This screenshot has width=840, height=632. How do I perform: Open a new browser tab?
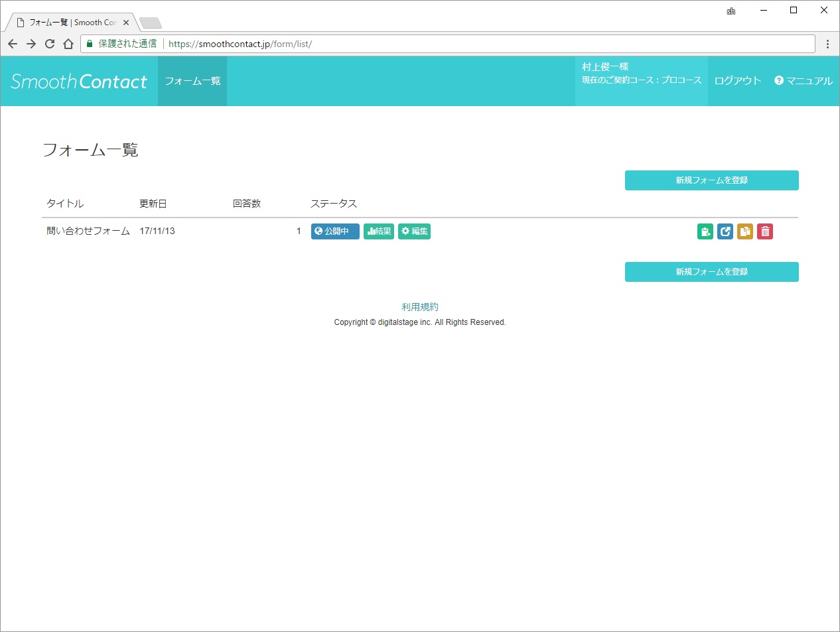(x=151, y=23)
